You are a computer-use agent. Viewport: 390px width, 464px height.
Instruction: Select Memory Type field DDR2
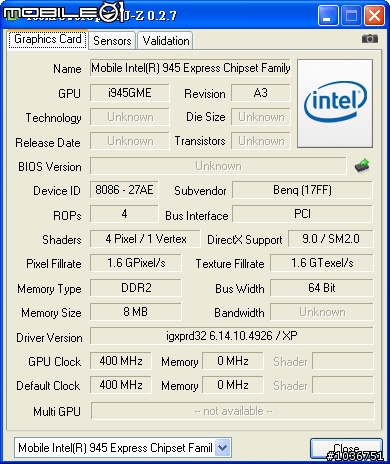[136, 288]
